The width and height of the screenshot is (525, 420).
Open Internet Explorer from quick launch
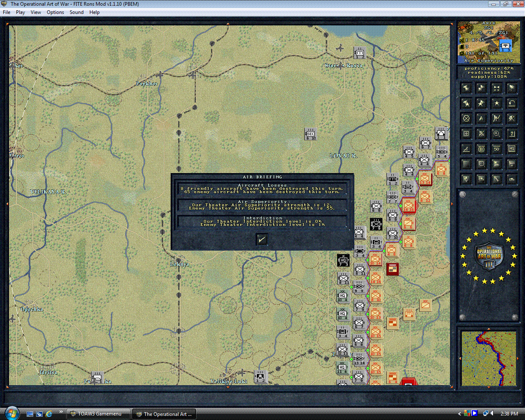(x=49, y=413)
